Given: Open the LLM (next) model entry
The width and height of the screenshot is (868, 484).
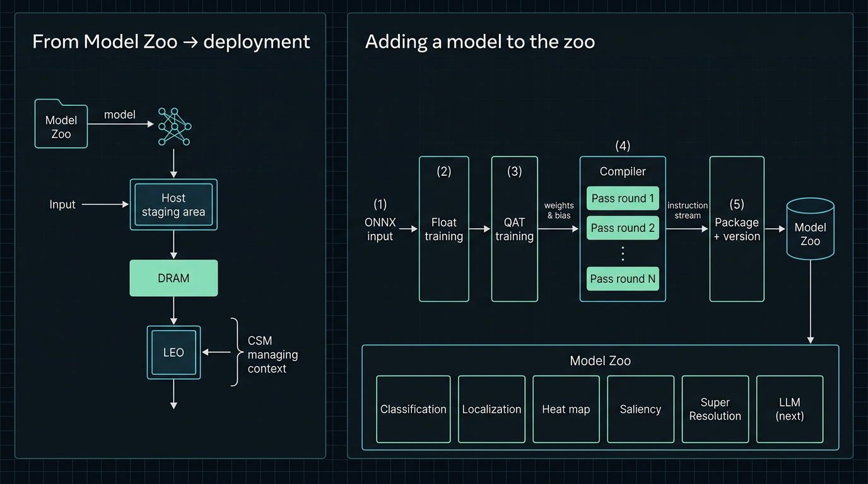Looking at the screenshot, I should click(x=789, y=409).
